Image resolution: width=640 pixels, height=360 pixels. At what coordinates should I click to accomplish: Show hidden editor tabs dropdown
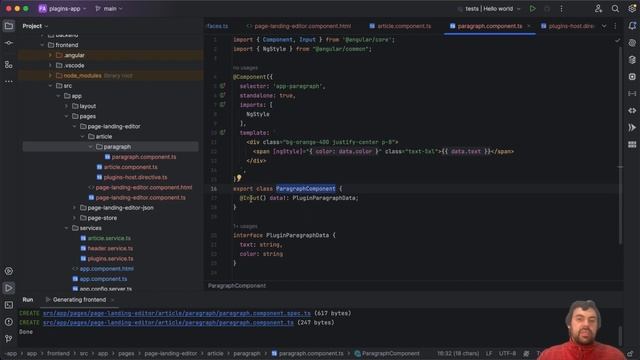coord(604,26)
